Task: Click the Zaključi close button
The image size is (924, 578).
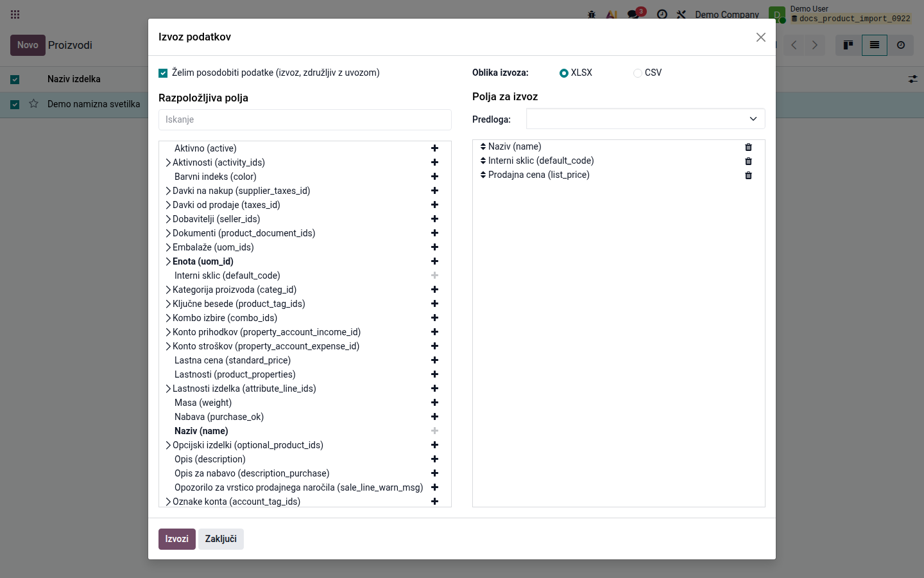Action: 221,539
